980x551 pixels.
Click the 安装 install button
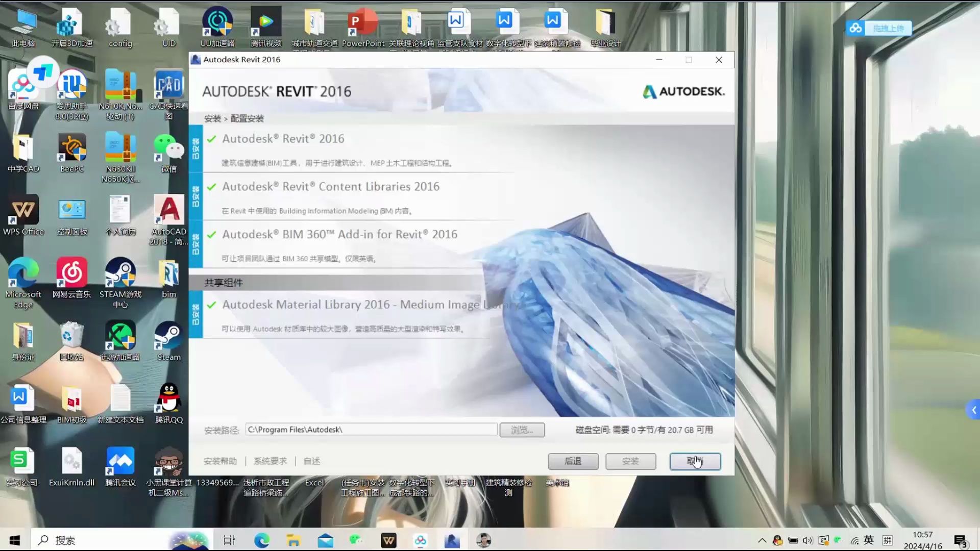click(x=630, y=461)
